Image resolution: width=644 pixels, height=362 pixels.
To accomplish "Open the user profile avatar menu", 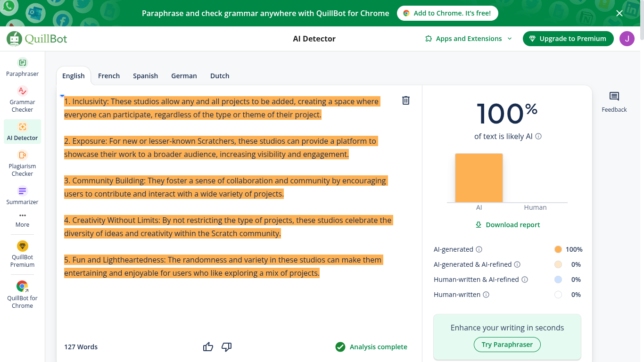I will coord(627,39).
